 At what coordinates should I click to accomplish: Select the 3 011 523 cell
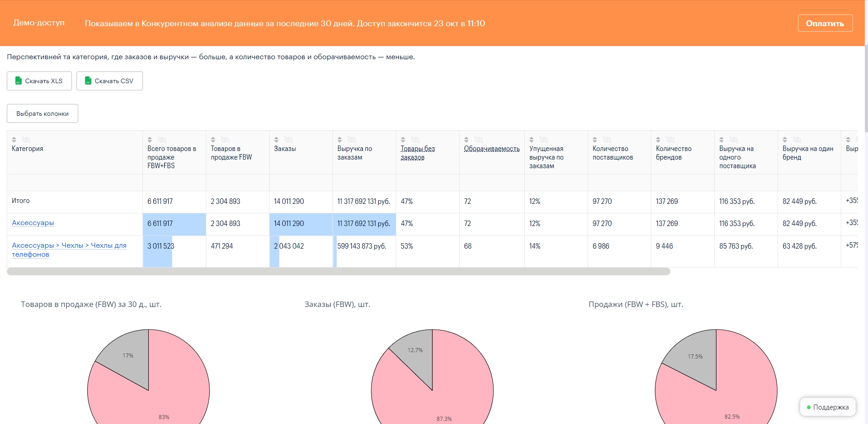click(x=174, y=251)
